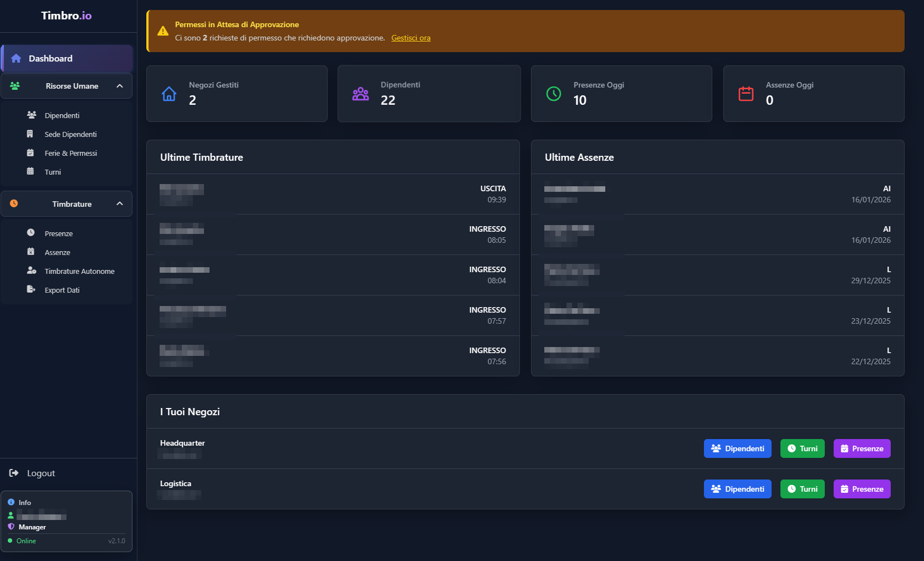
Task: Follow the Gestisci ora link
Action: click(x=411, y=38)
